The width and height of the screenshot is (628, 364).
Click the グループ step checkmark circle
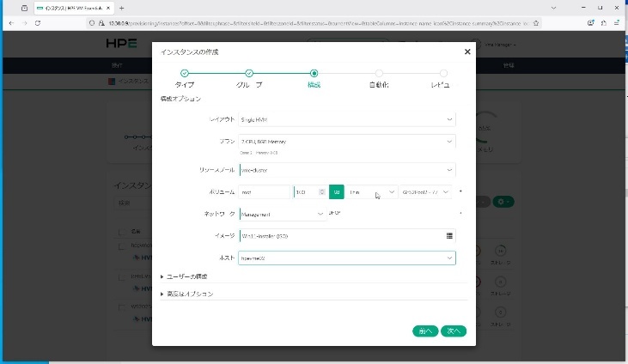(x=249, y=74)
